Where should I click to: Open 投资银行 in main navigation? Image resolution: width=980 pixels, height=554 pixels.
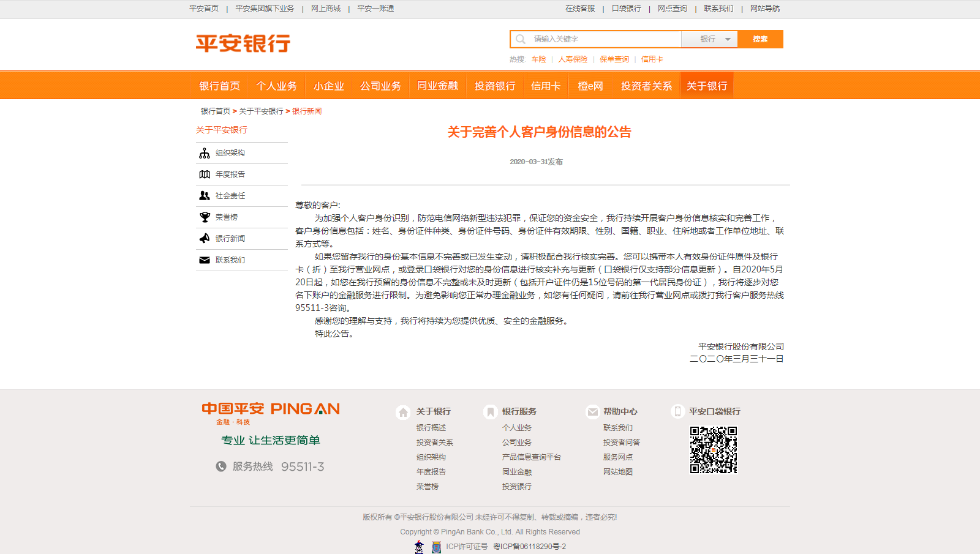click(x=495, y=86)
